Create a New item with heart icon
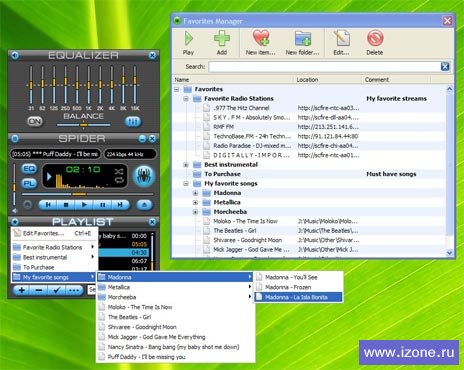 pyautogui.click(x=261, y=43)
